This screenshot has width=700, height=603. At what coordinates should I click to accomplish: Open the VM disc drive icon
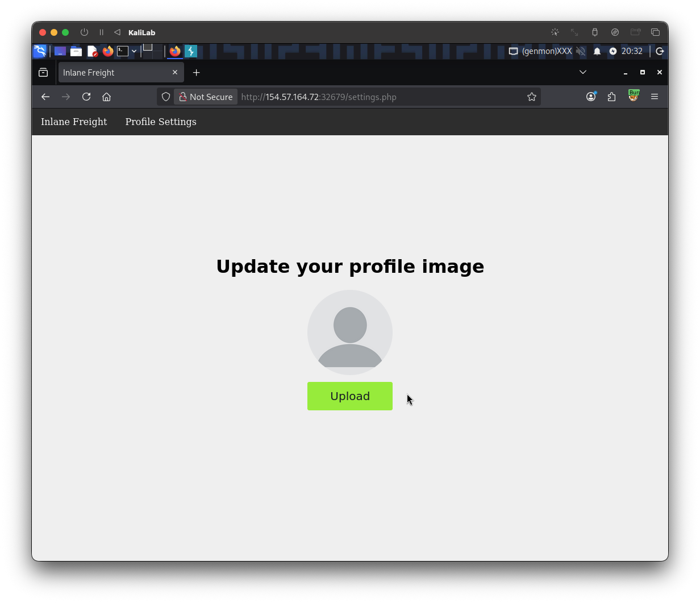(x=615, y=32)
